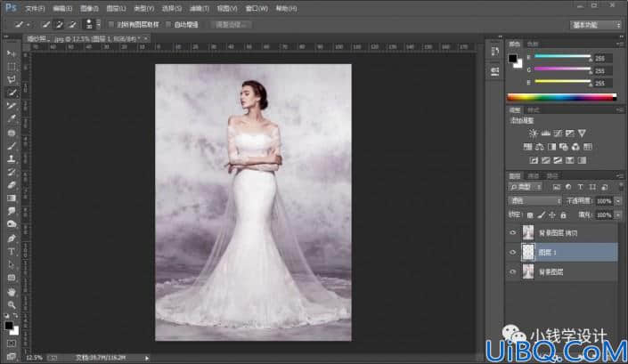Select the Pen tool
Screen dimensions: 628x364
tap(12, 239)
